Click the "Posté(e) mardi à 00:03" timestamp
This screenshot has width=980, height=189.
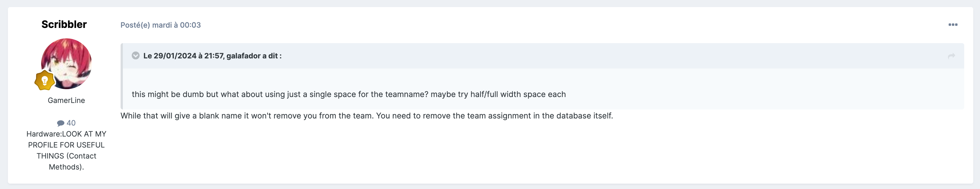click(x=161, y=25)
